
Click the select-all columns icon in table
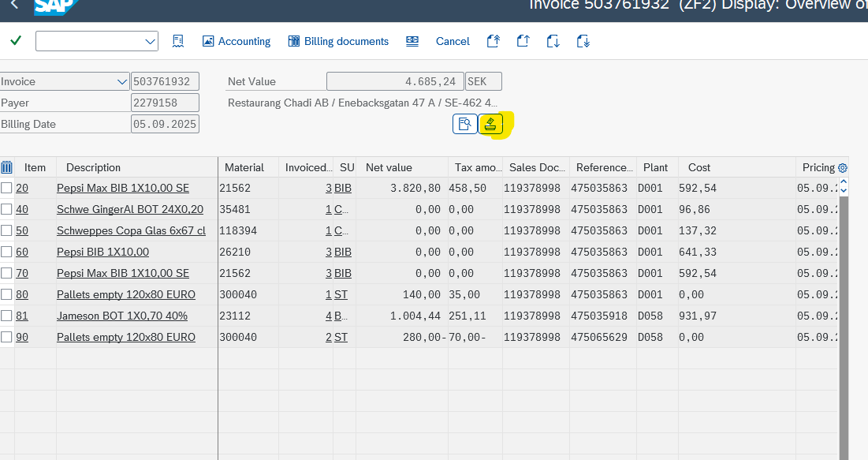pos(7,167)
